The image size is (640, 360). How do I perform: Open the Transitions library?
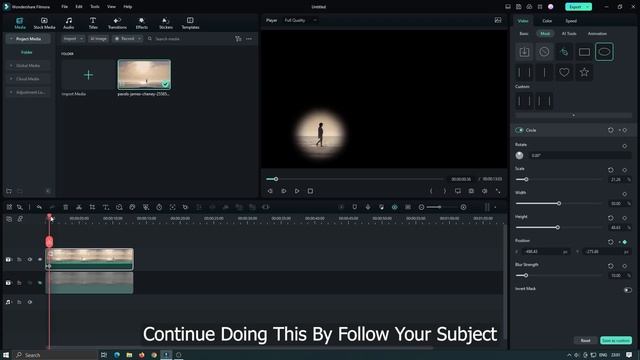(117, 23)
